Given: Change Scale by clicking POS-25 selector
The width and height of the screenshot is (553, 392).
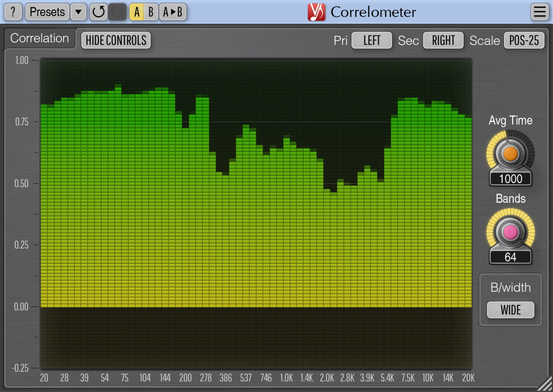Looking at the screenshot, I should coord(524,41).
